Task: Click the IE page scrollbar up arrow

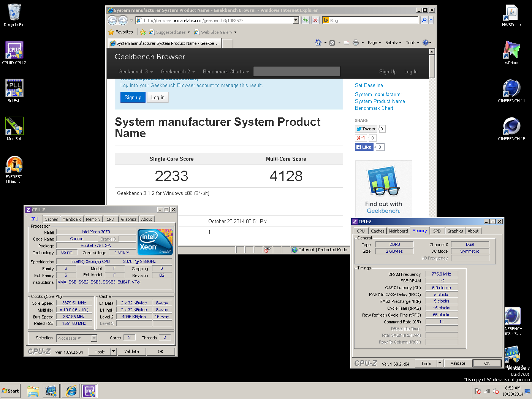Action: (432, 51)
